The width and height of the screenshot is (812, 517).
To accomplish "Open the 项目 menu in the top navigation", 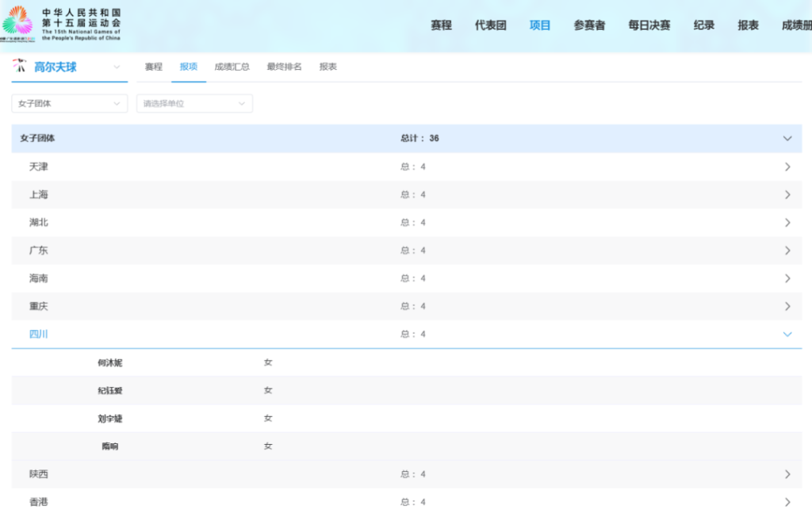I will (x=540, y=25).
